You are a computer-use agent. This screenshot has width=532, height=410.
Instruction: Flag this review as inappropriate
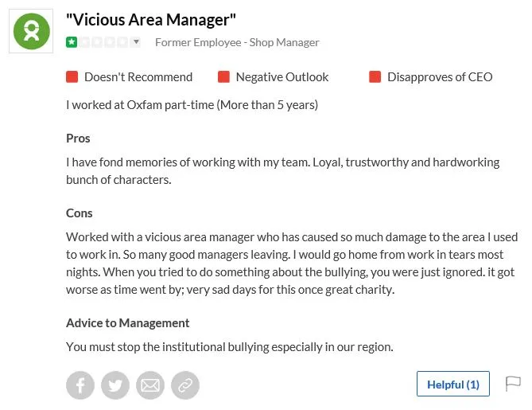(x=513, y=384)
